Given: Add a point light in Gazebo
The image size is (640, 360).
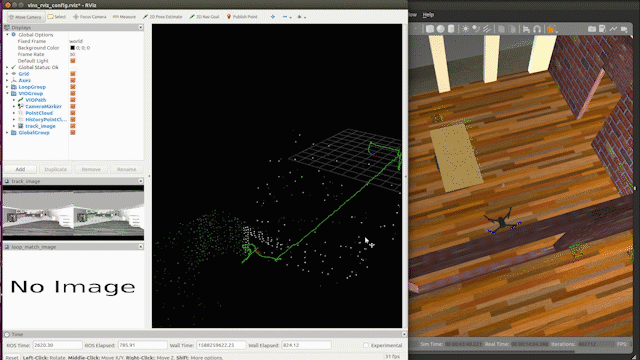Looking at the screenshot, I should click(465, 29).
